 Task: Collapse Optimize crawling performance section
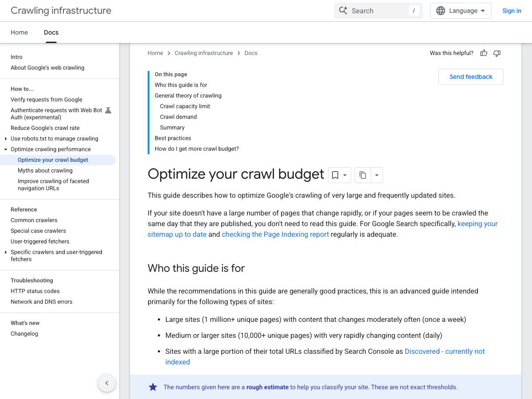tap(6, 149)
